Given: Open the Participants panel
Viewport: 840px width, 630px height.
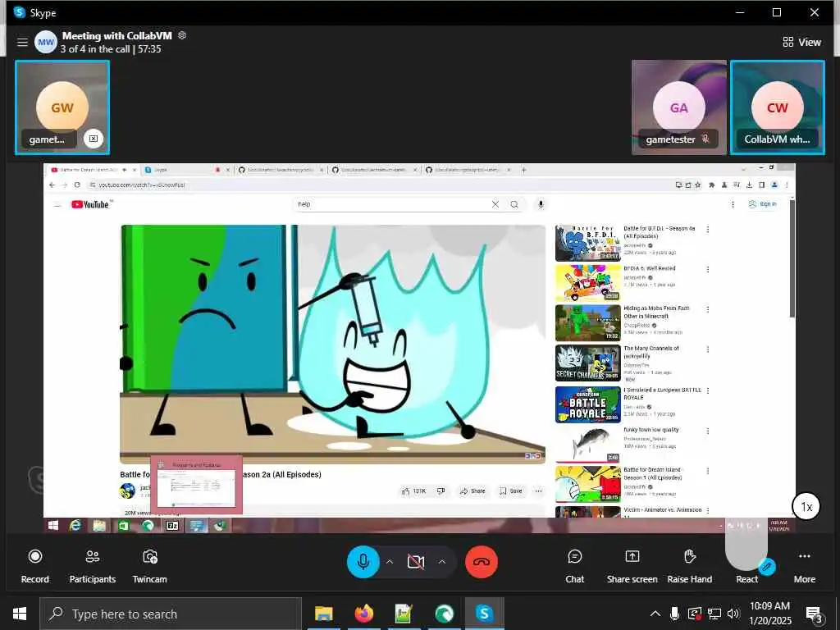Looking at the screenshot, I should (92, 566).
